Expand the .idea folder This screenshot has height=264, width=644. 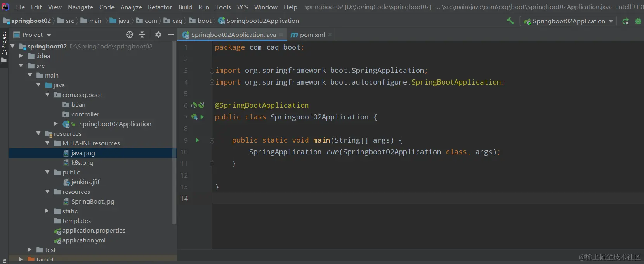tap(21, 56)
